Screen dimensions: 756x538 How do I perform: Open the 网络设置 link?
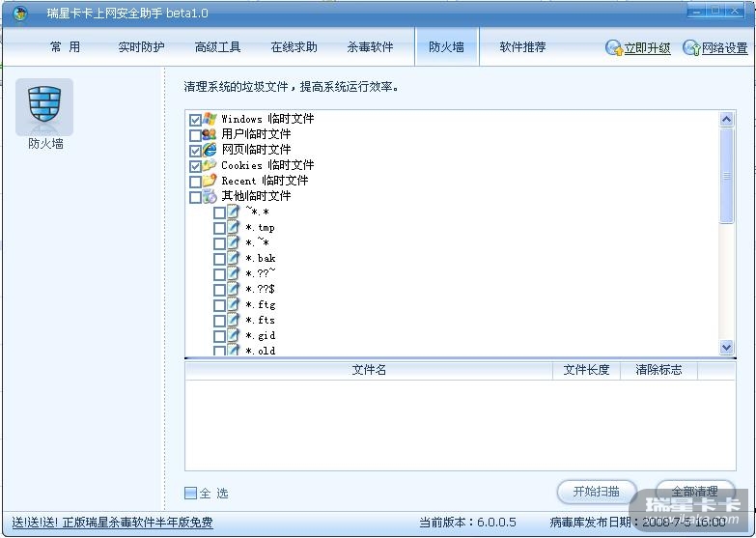725,47
